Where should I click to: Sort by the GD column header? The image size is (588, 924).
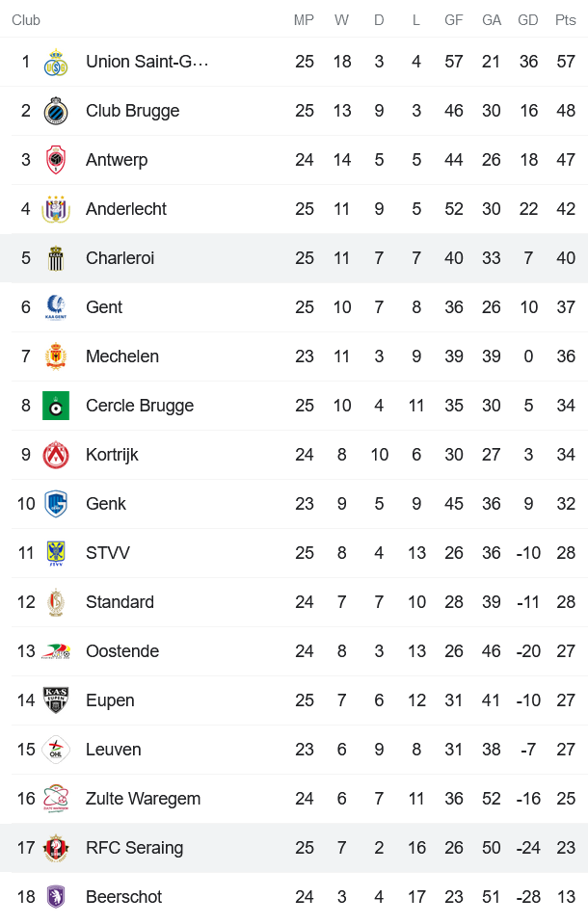coord(528,19)
